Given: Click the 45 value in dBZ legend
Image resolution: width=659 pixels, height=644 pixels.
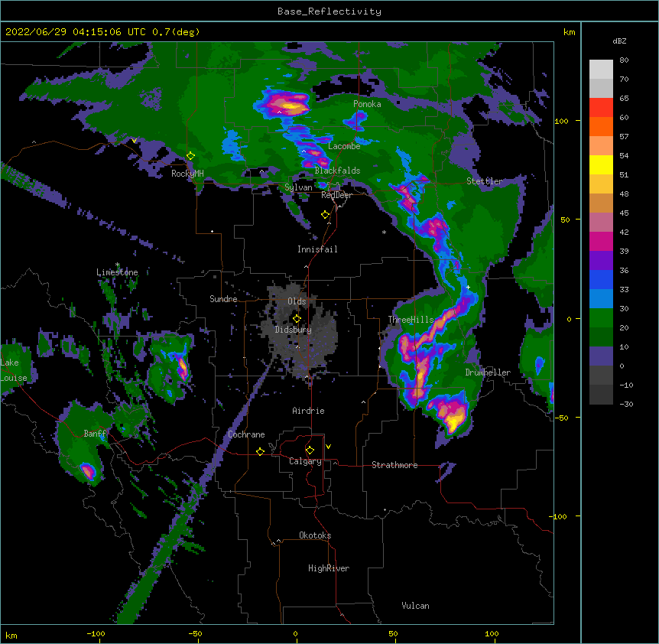Looking at the screenshot, I should [624, 213].
